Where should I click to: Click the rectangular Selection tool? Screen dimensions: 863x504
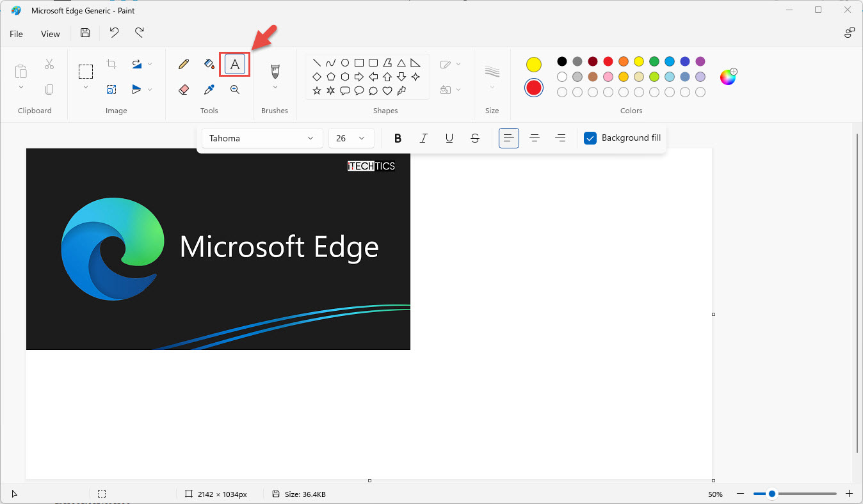pos(86,71)
